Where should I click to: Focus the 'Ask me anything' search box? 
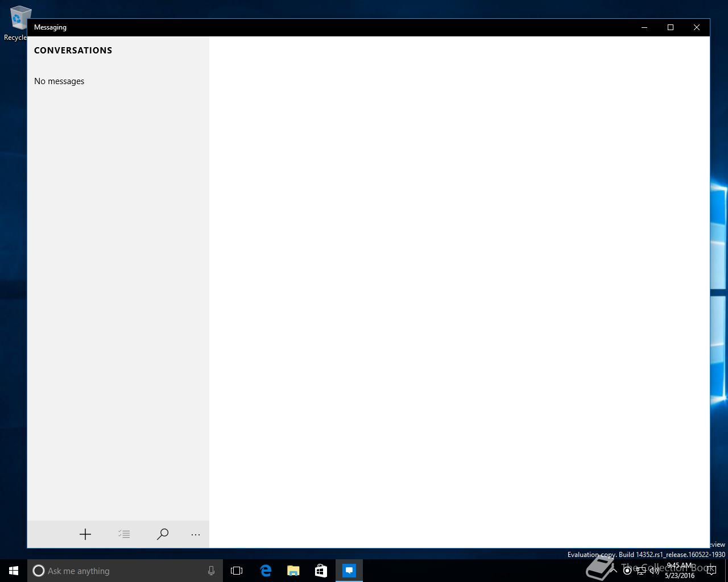[125, 571]
